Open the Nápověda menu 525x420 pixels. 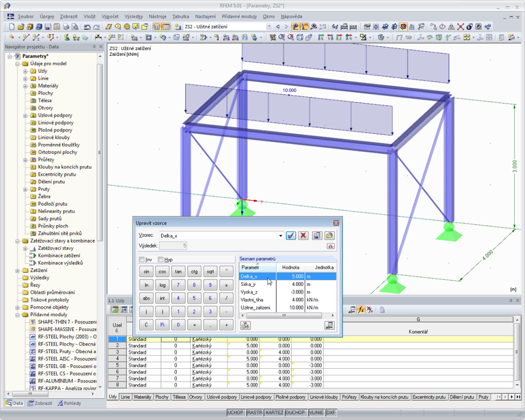pyautogui.click(x=291, y=16)
